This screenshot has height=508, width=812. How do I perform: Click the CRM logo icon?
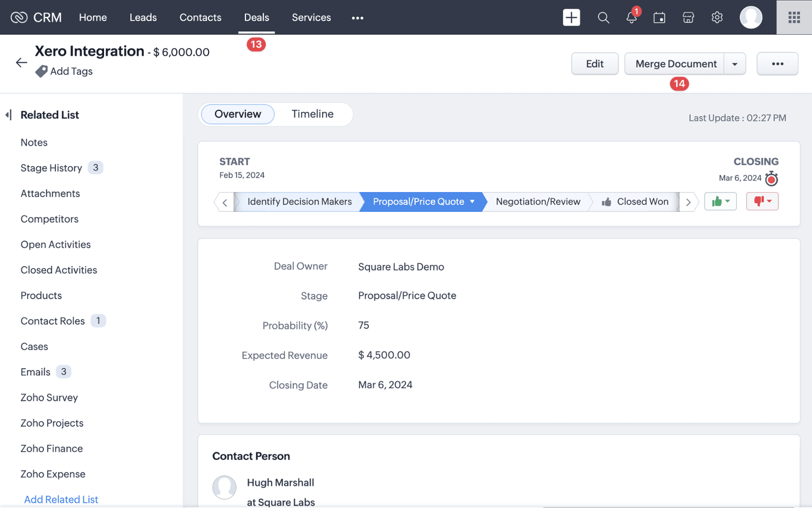click(x=19, y=18)
